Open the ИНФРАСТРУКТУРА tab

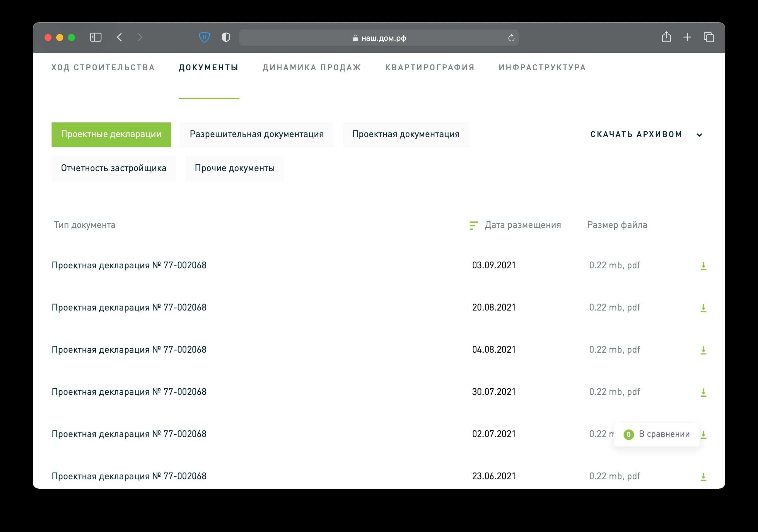pos(542,68)
